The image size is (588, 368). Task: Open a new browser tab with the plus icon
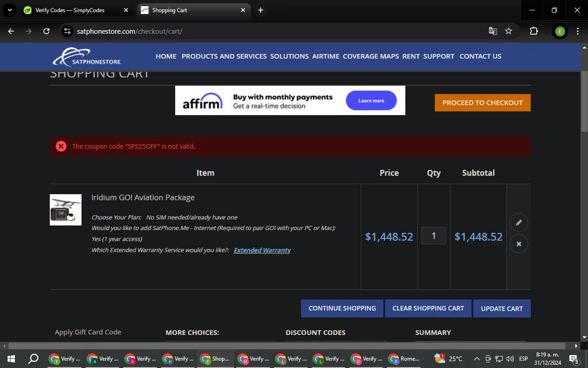[x=260, y=10]
